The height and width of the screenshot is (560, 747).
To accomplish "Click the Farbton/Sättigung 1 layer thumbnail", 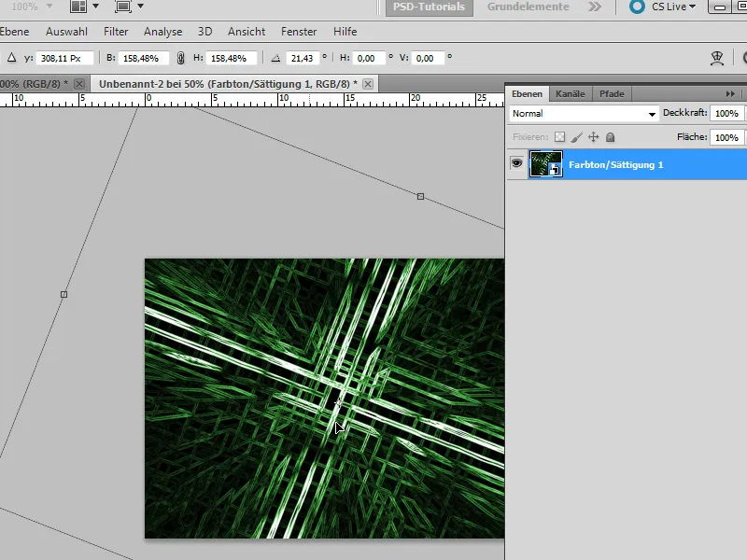I will point(546,164).
